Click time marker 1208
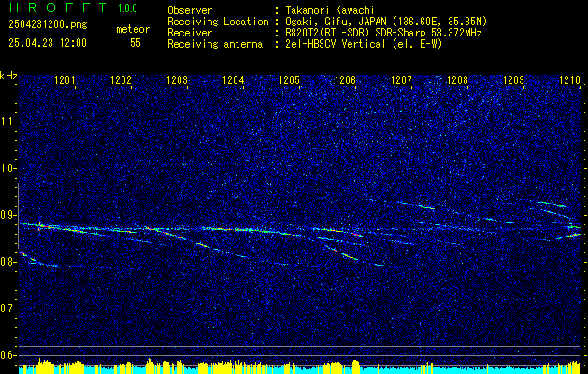Image resolution: width=588 pixels, height=374 pixels. 457,80
